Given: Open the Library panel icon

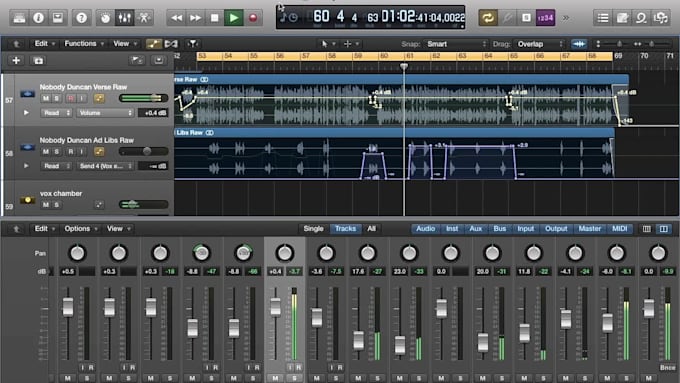Looking at the screenshot, I should pos(20,18).
